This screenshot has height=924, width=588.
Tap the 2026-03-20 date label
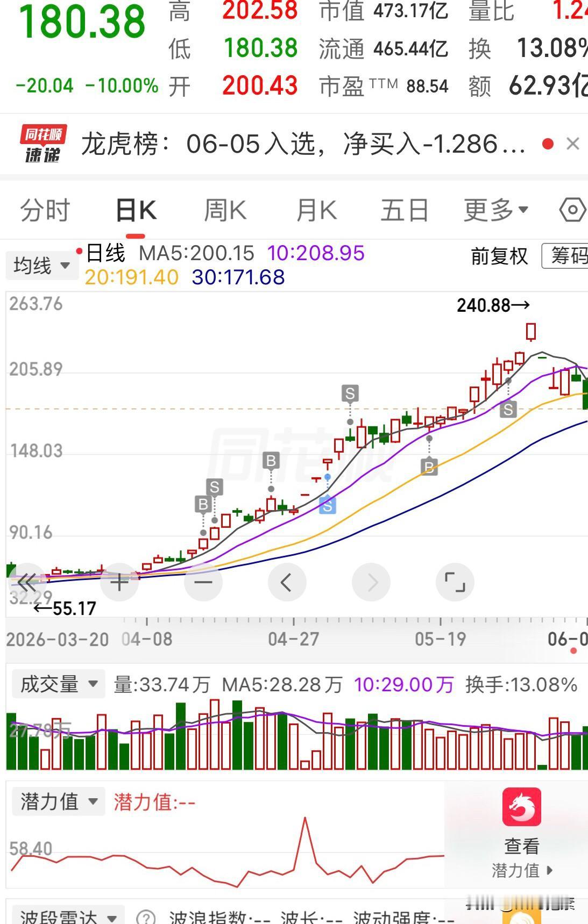58,640
